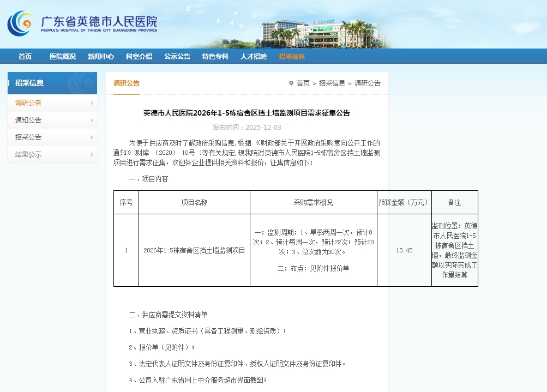Click the location pin breadcrumb icon
The image size is (547, 392).
click(x=291, y=83)
